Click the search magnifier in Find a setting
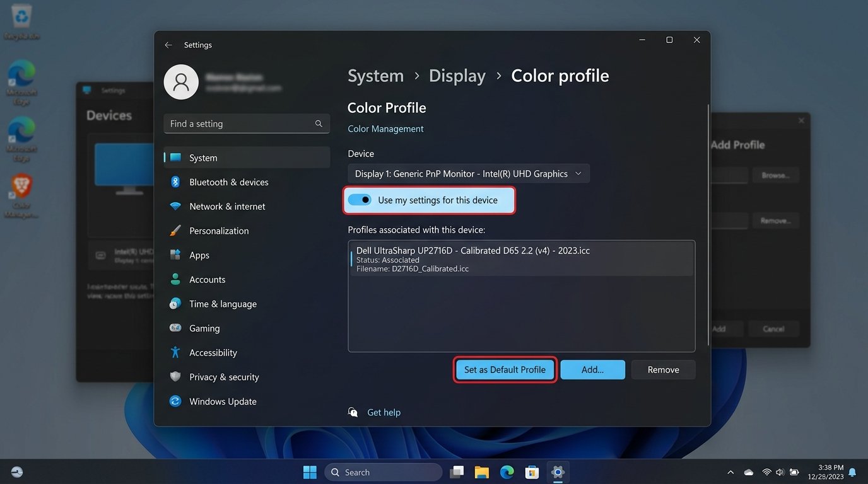 click(319, 124)
